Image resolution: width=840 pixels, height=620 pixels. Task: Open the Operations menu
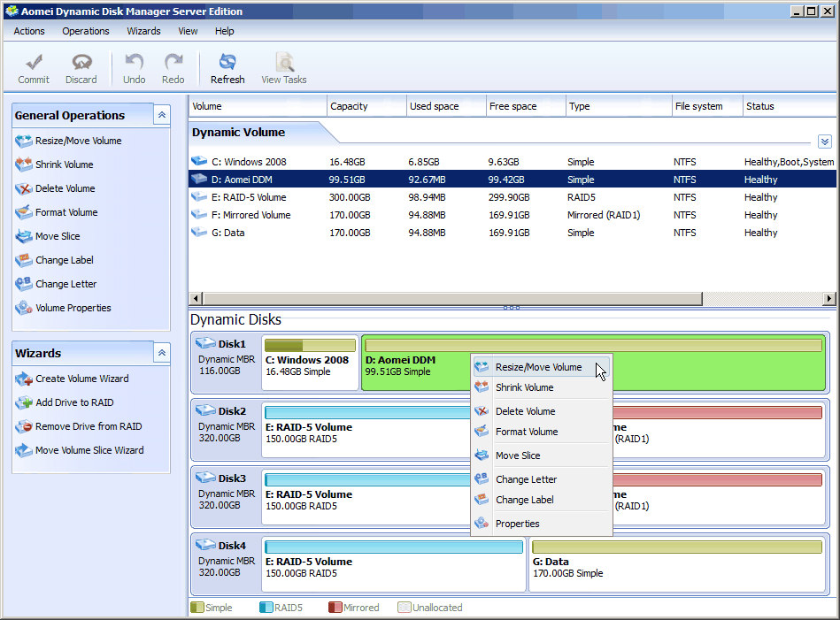(x=86, y=31)
